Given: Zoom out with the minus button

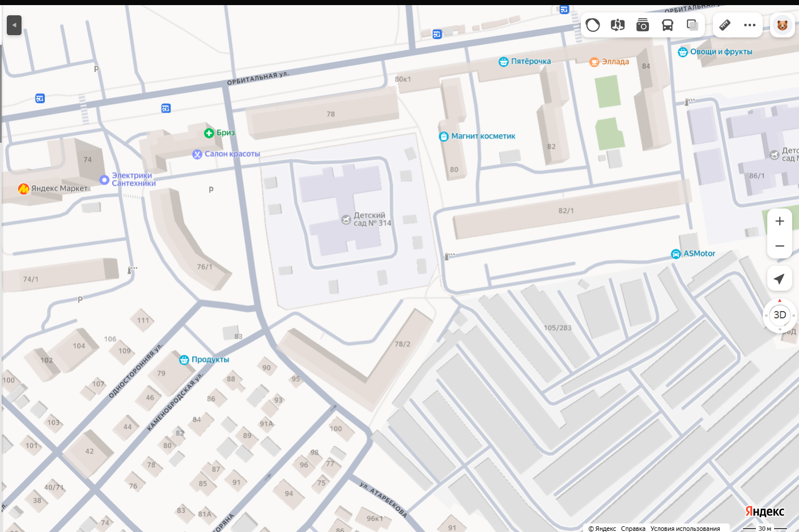Looking at the screenshot, I should click(x=780, y=246).
